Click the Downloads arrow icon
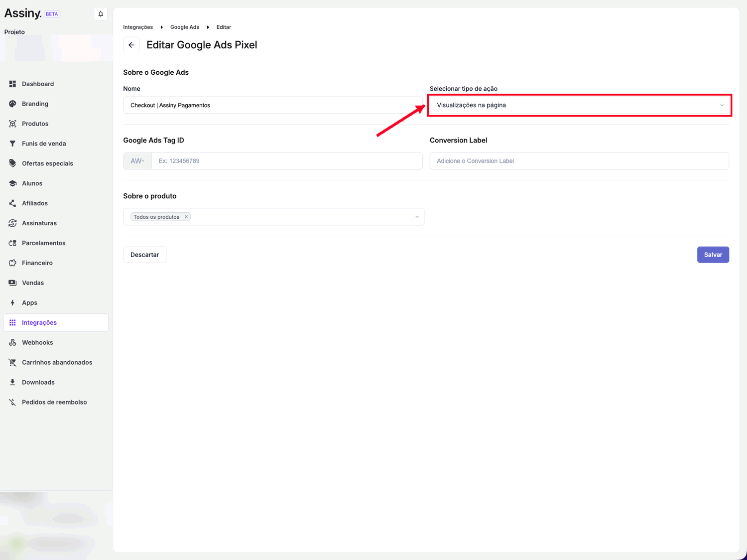747x560 pixels. tap(12, 383)
